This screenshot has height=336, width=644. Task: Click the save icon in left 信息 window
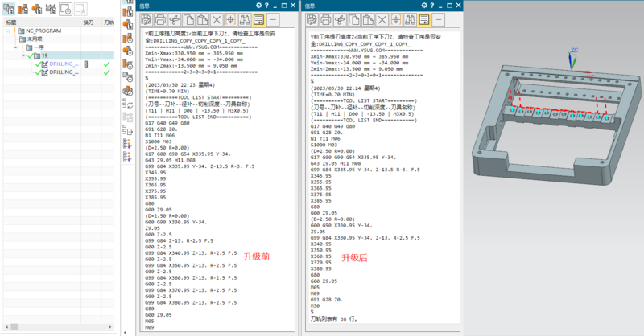[145, 18]
